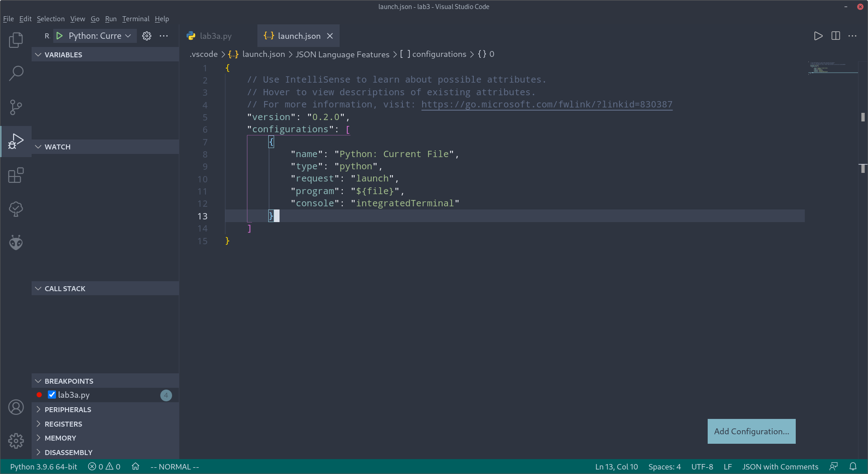868x474 pixels.
Task: Follow the go.microsoft.com fwlink link
Action: point(546,104)
